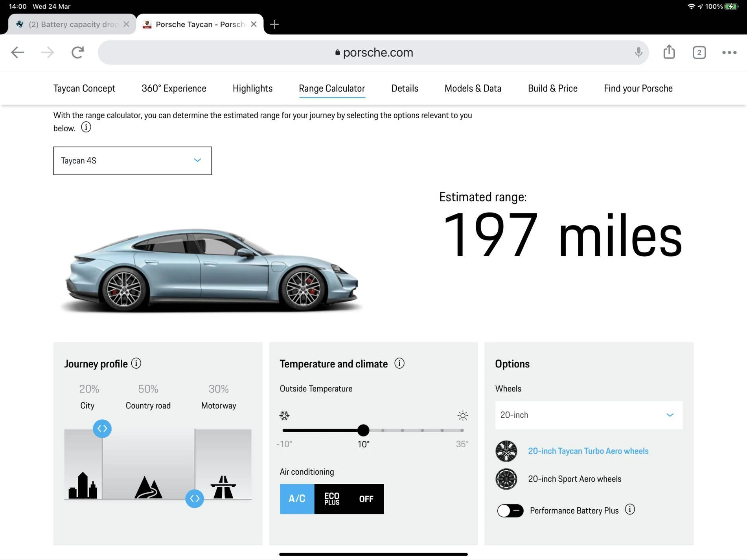Click the outside temperature slider knob
The height and width of the screenshot is (560, 747).
363,430
